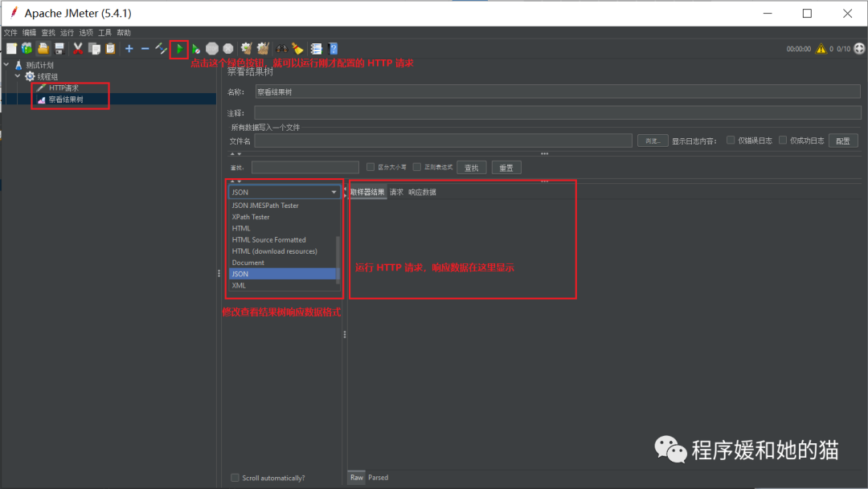Image resolution: width=868 pixels, height=489 pixels.
Task: Choose the highlighted JSON option in the list
Action: click(x=282, y=274)
